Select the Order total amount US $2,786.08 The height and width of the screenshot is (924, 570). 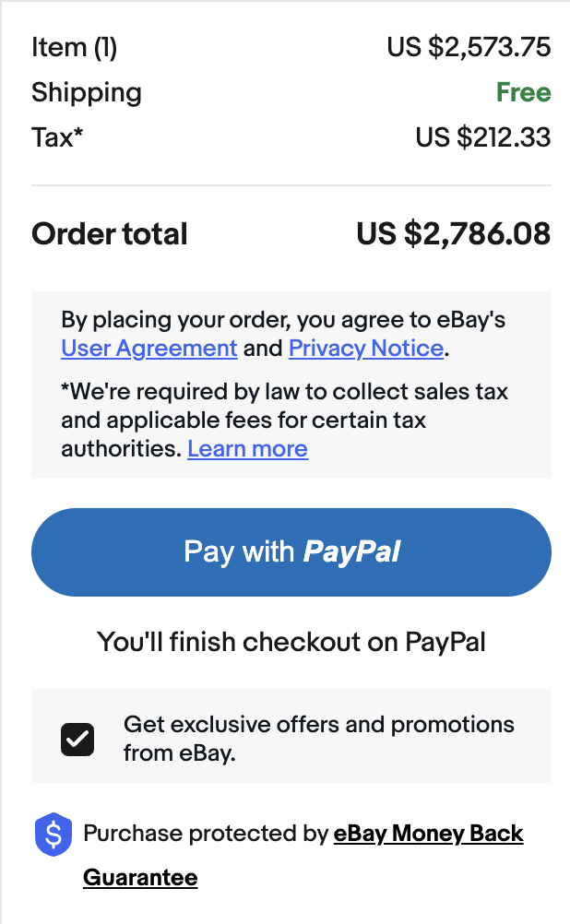coord(453,234)
